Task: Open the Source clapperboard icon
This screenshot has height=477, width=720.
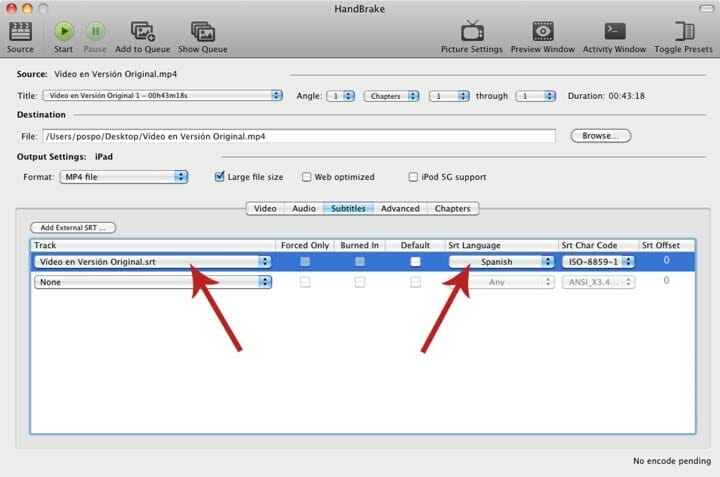Action: 20,32
